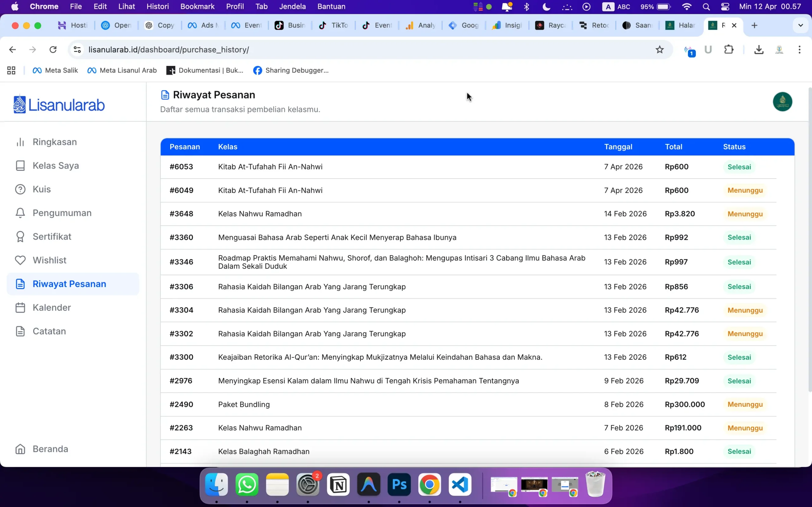
Task: Open the Bookmark menu in the menu bar
Action: pos(197,6)
